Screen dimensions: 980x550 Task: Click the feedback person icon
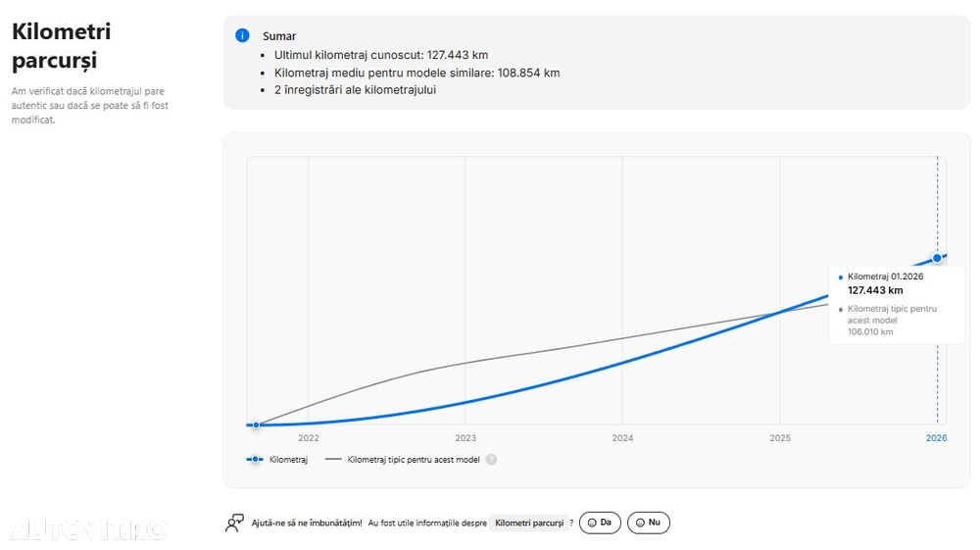pos(234,523)
